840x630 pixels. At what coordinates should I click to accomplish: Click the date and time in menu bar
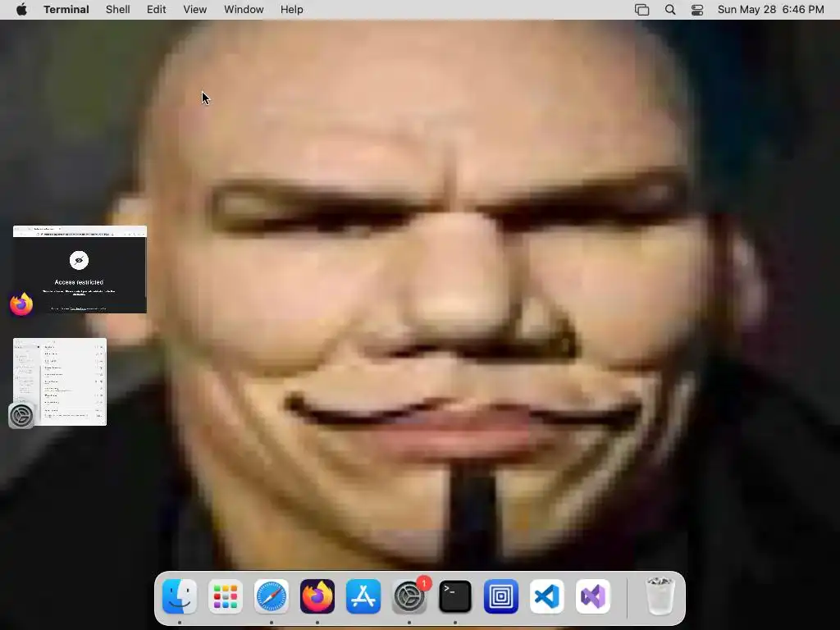click(771, 10)
